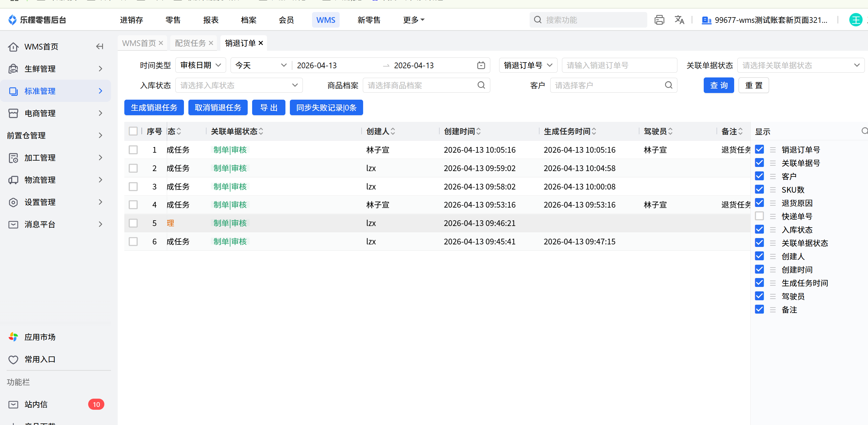Click the 销退订单号 input field
The image size is (868, 425).
619,65
